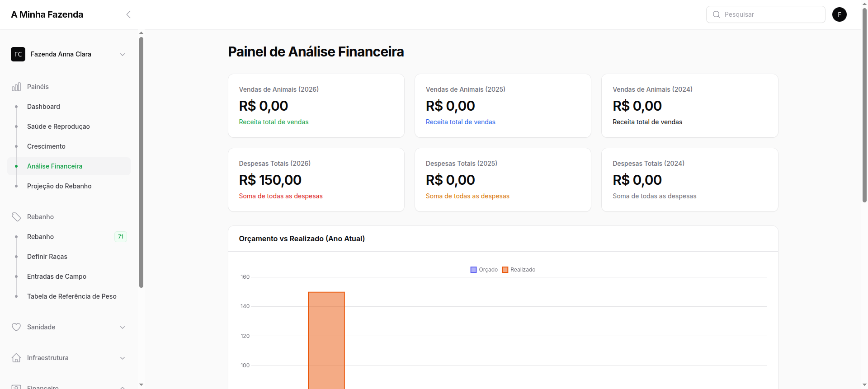Collapse the sidebar using the chevron arrow
This screenshot has width=868, height=389.
click(x=128, y=14)
